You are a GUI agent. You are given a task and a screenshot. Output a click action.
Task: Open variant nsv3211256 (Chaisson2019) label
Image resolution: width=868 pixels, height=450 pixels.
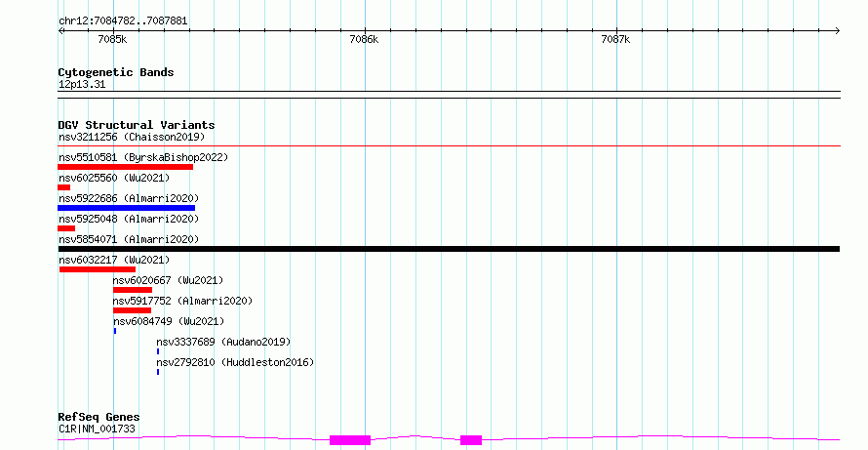(x=132, y=137)
